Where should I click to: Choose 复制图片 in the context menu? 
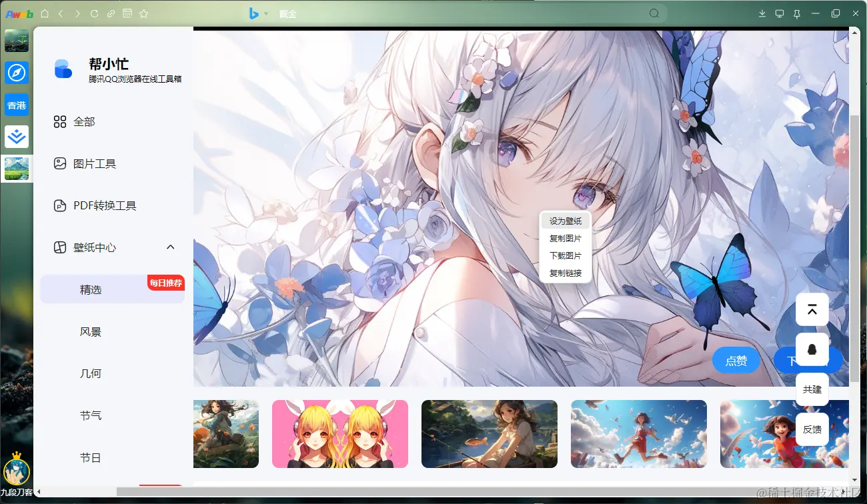(566, 238)
